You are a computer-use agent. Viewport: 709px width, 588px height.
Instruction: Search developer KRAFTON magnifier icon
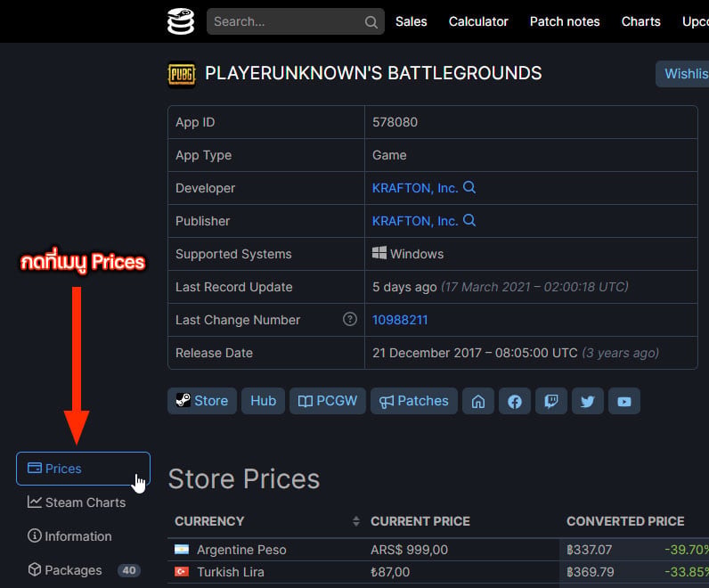point(469,187)
